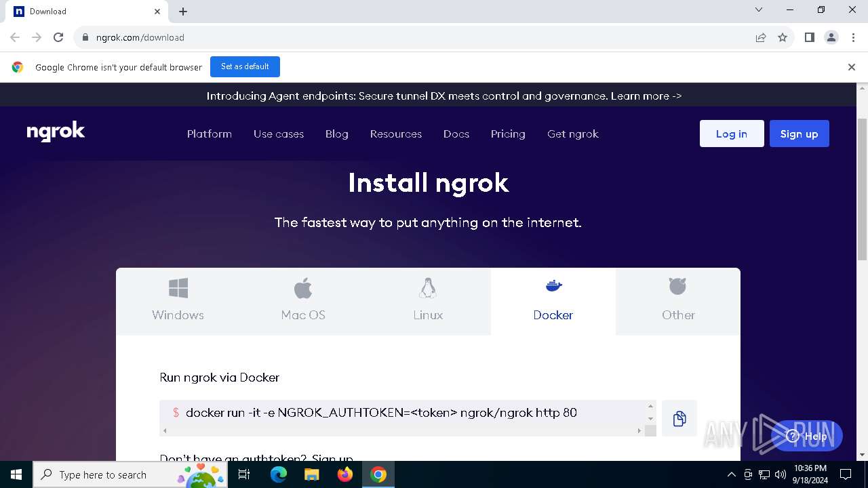868x488 pixels.
Task: Open the Platform menu
Action: point(210,134)
